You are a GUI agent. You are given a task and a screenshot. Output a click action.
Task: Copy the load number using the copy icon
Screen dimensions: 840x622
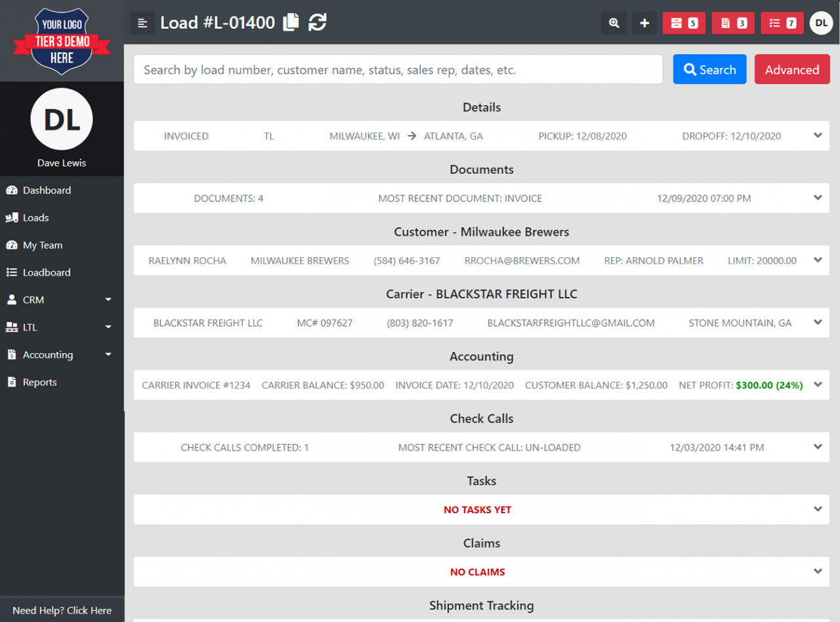click(x=290, y=21)
